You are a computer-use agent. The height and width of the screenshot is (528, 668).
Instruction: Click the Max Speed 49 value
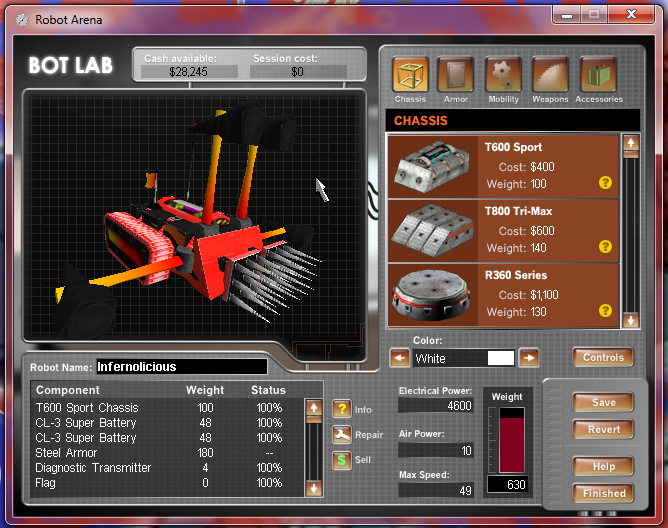click(x=436, y=490)
